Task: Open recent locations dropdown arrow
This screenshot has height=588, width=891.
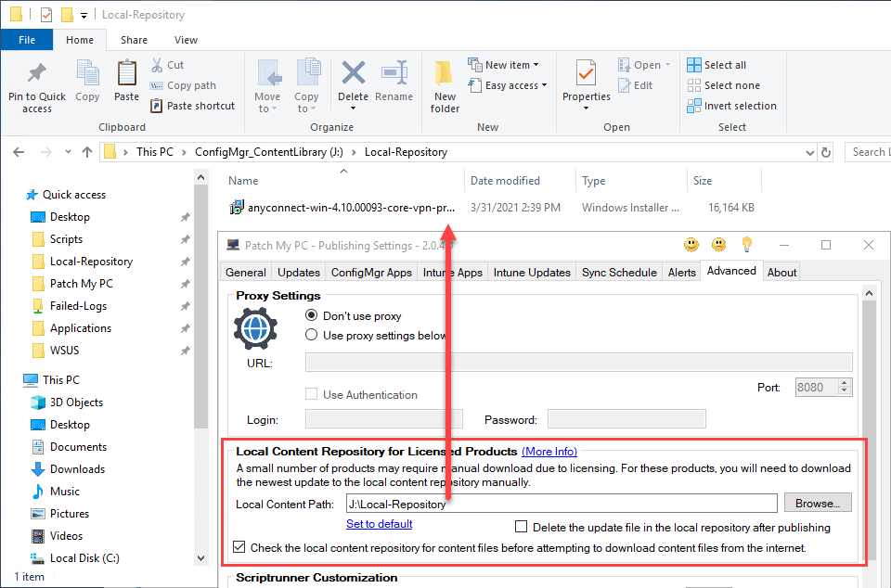Action: tap(68, 152)
